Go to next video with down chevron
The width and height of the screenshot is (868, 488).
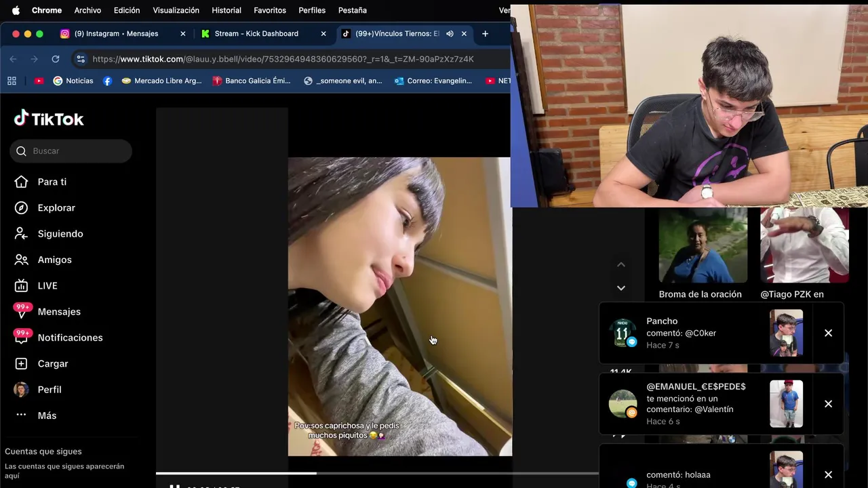[x=620, y=288]
